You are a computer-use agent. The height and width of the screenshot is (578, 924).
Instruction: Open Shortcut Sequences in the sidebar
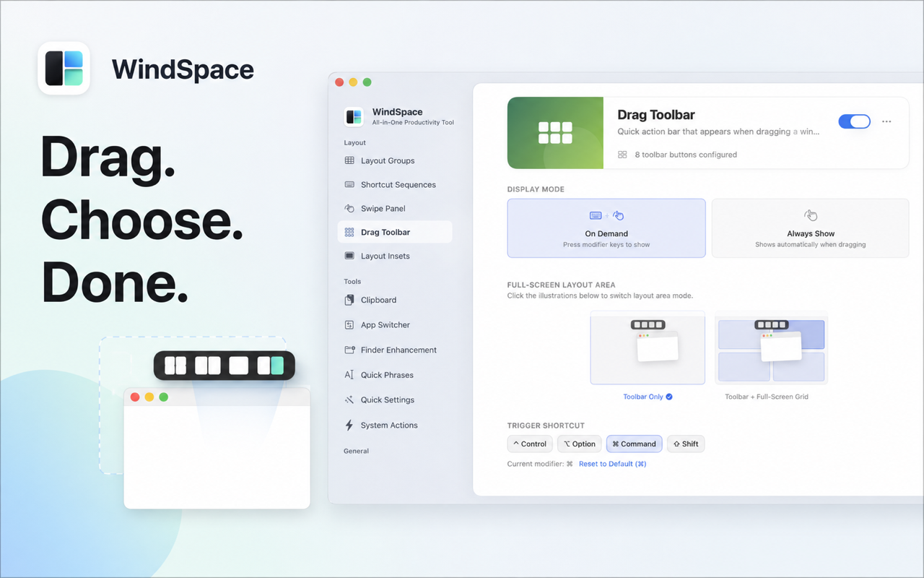395,184
